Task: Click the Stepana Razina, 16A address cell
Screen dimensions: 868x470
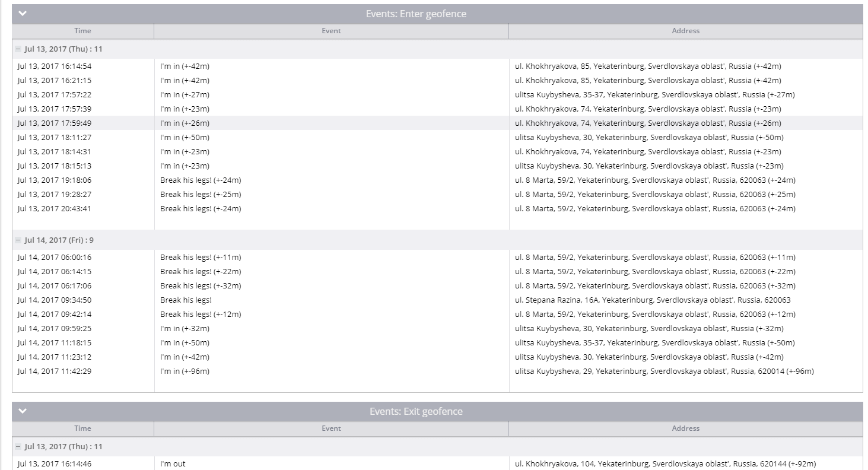Action: point(653,300)
